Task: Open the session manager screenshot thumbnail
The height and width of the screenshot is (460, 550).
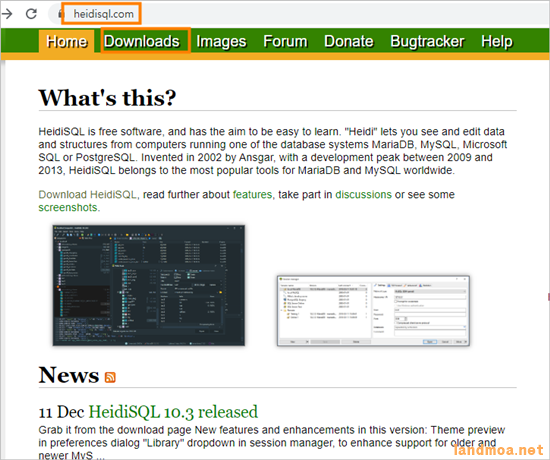Action: pyautogui.click(x=373, y=311)
